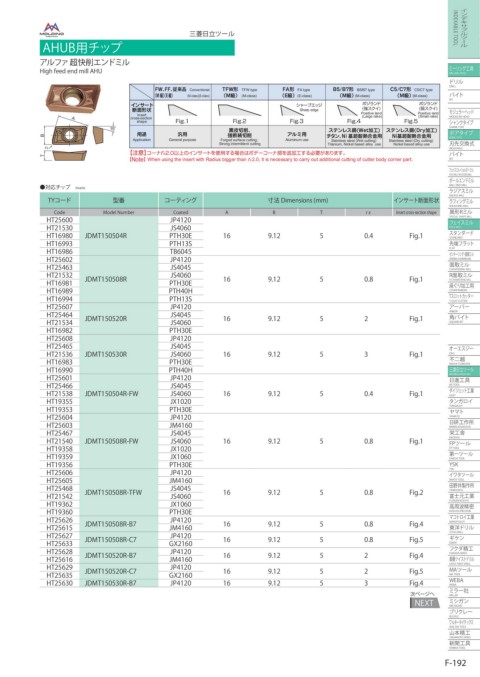480x677 pixels.
Task: Open the WEBA maker tab
Action: (x=463, y=581)
